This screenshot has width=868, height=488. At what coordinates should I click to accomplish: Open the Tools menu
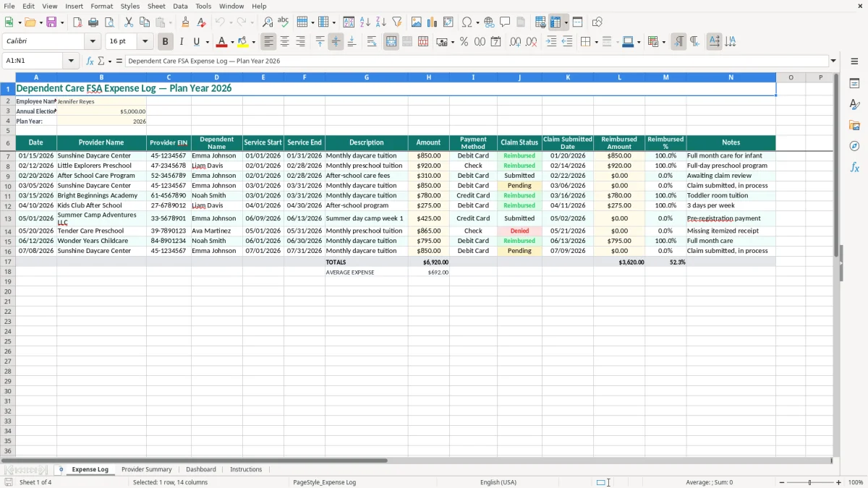(203, 6)
